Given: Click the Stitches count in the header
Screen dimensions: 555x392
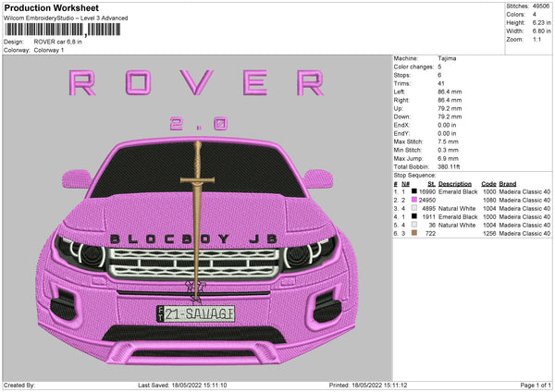Looking at the screenshot, I should [541, 6].
